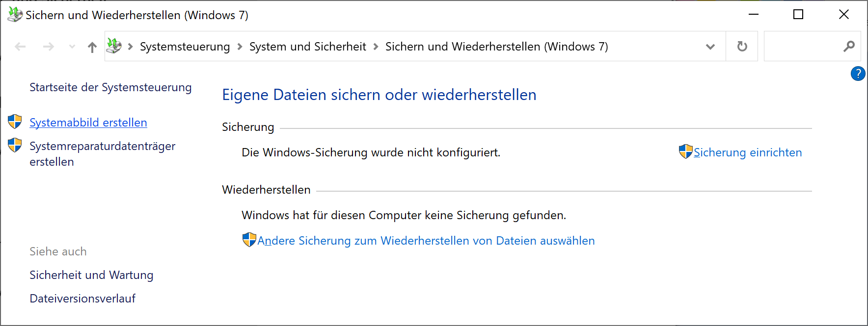
Task: Click in the search input field
Action: [x=803, y=47]
